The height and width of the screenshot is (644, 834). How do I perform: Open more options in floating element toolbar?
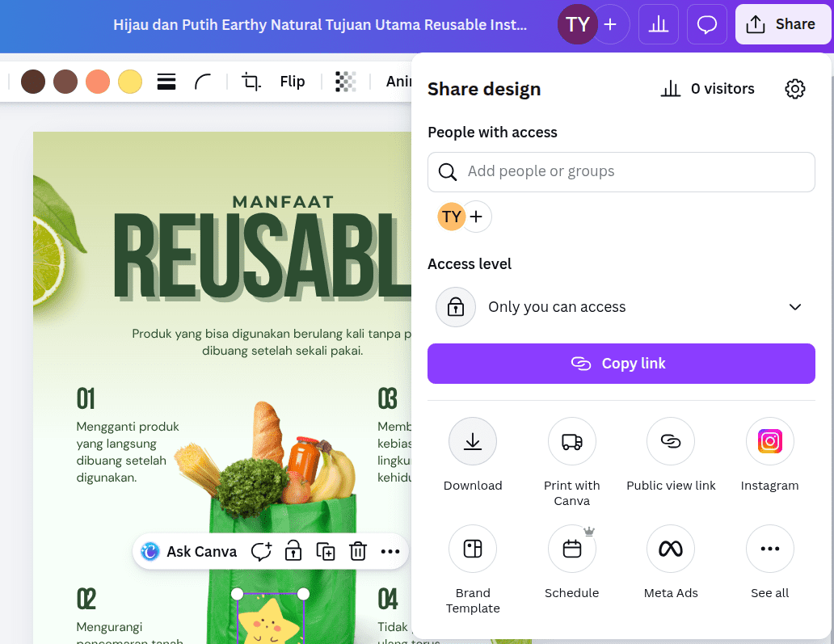pyautogui.click(x=390, y=552)
